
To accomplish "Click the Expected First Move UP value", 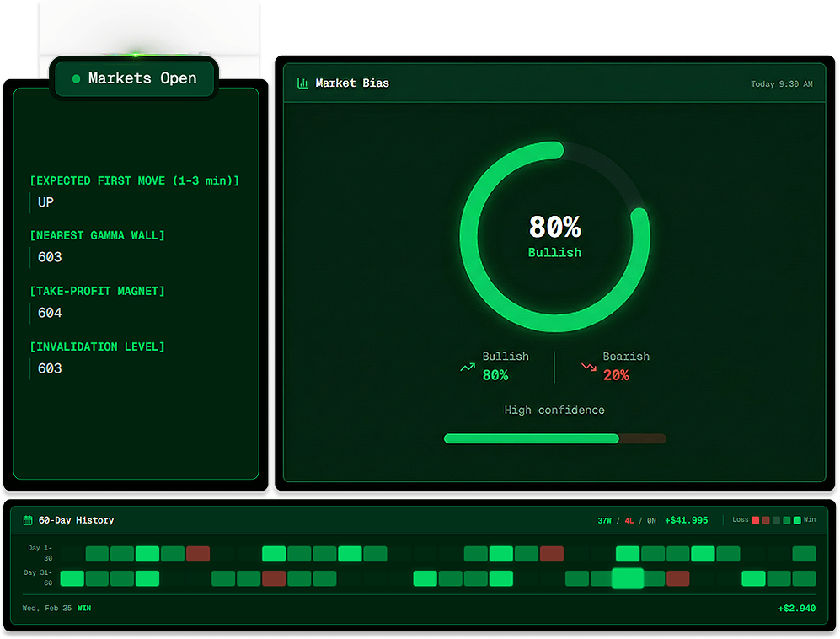I will [x=45, y=202].
